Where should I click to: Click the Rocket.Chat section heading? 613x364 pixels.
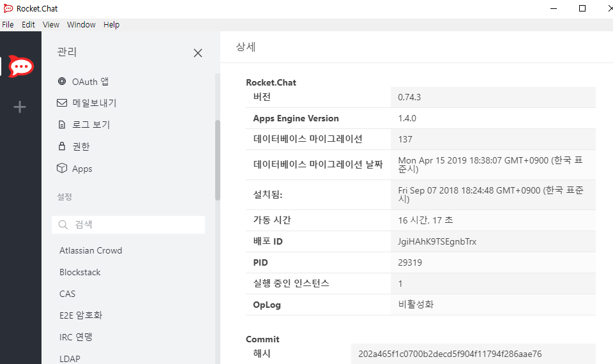pos(271,82)
